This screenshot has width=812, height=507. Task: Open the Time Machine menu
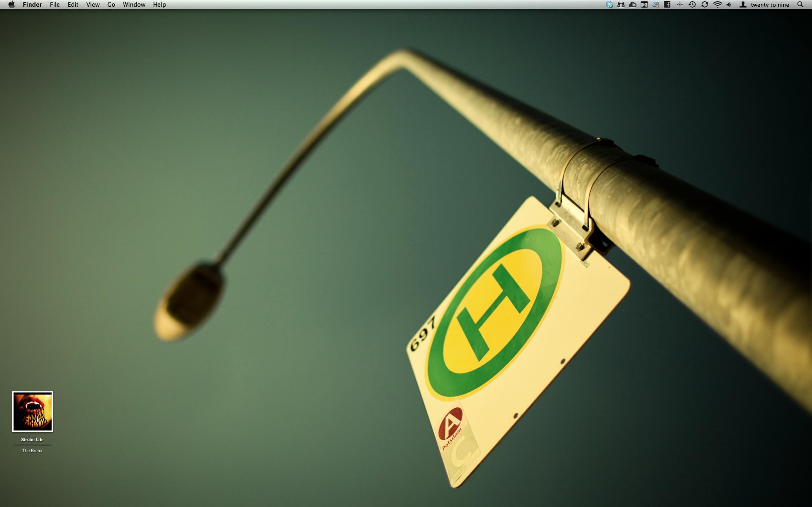coord(692,5)
